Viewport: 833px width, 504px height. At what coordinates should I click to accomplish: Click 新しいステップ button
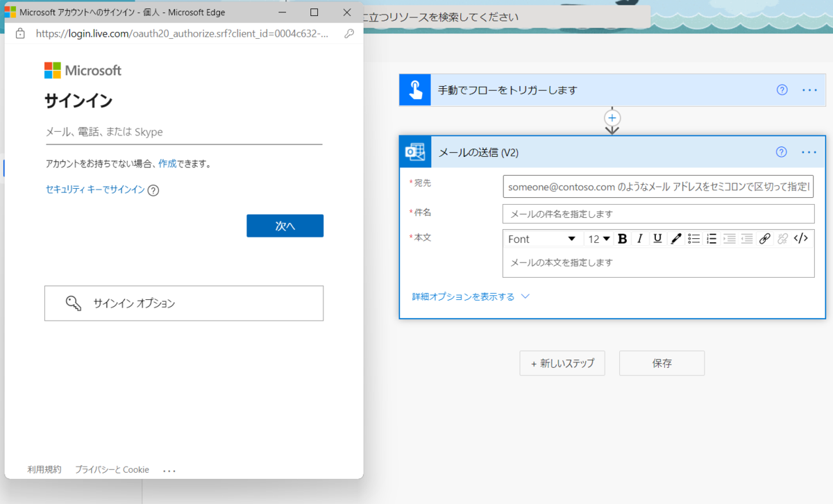click(562, 363)
